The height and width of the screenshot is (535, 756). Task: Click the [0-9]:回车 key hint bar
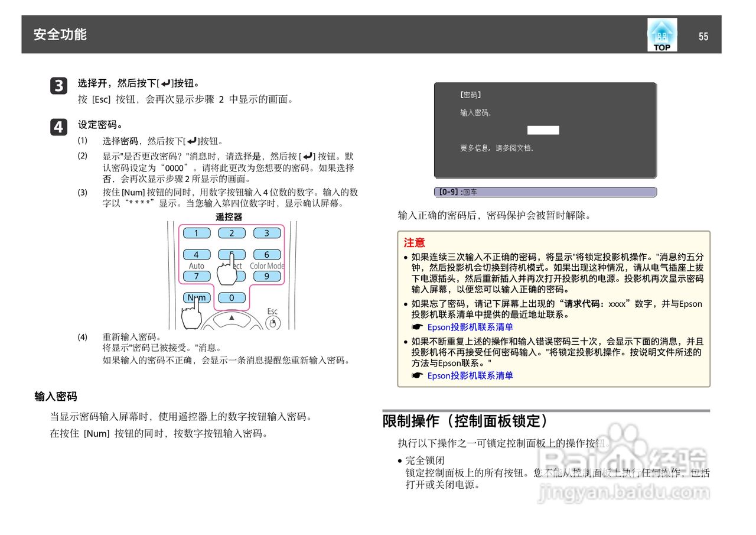[x=457, y=191]
